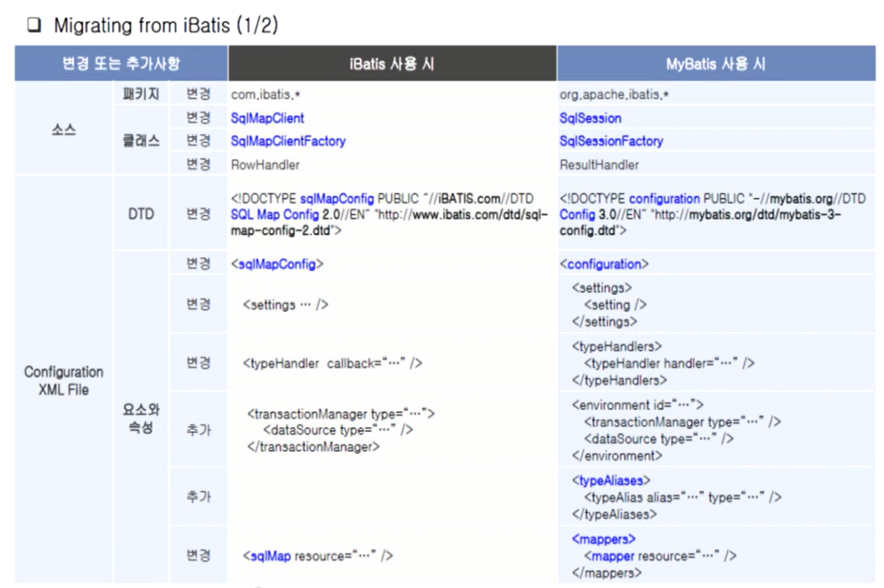The height and width of the screenshot is (588, 884).
Task: Click the 'Migrating from iBatis (1/2)' title
Action: (165, 26)
